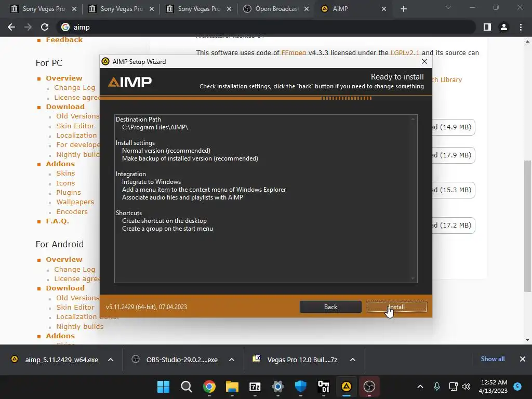Reload the page with the refresh icon
Screen dimensions: 532x399
point(45,27)
